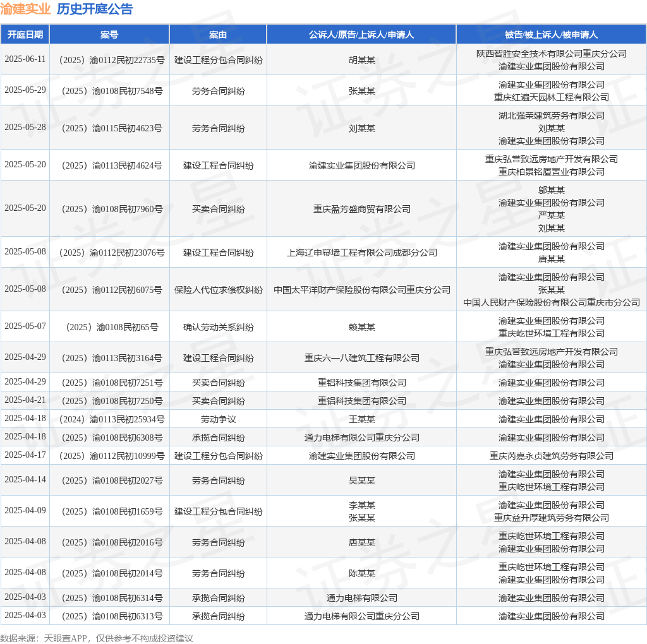Click the 开庭日期 column header

coord(25,35)
